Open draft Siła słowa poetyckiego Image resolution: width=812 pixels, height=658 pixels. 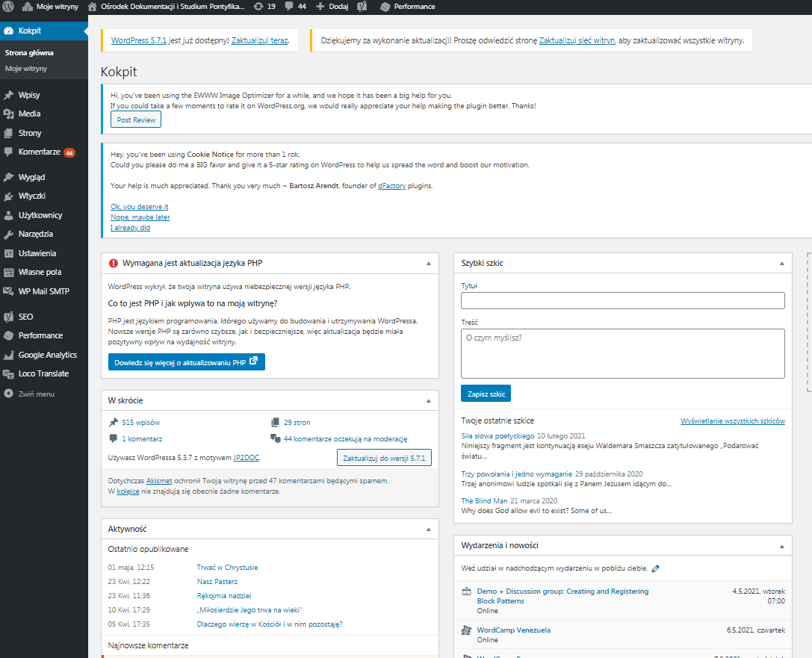coord(498,436)
